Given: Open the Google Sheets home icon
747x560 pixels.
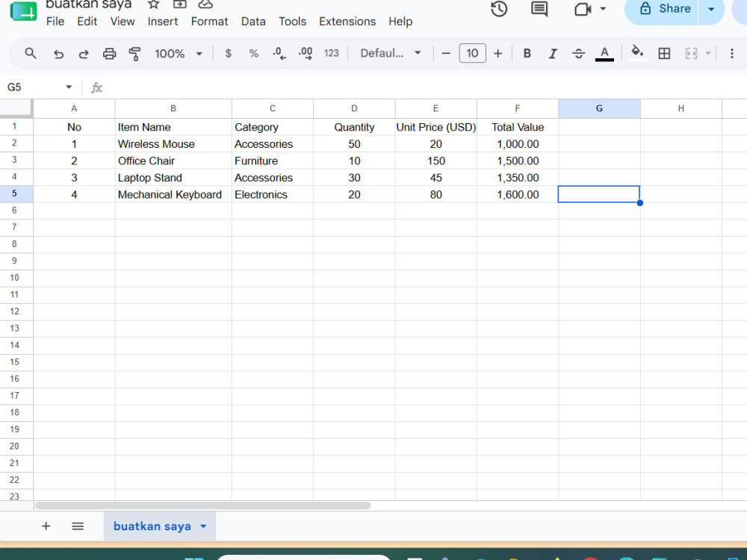Looking at the screenshot, I should pos(23,10).
